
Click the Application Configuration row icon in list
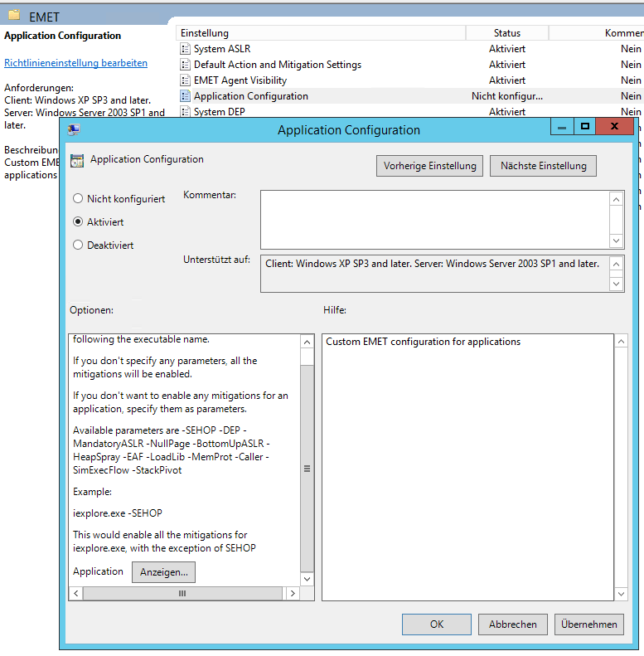[x=185, y=96]
